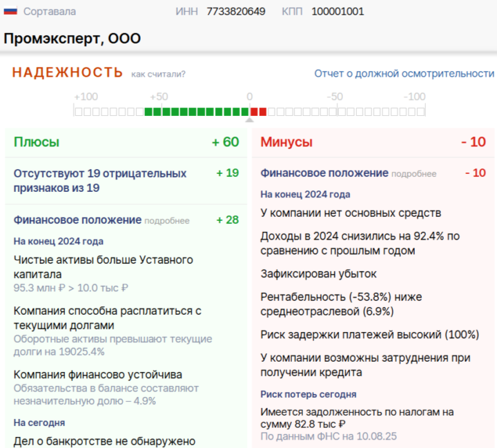Open the Минусы section header

tap(286, 142)
